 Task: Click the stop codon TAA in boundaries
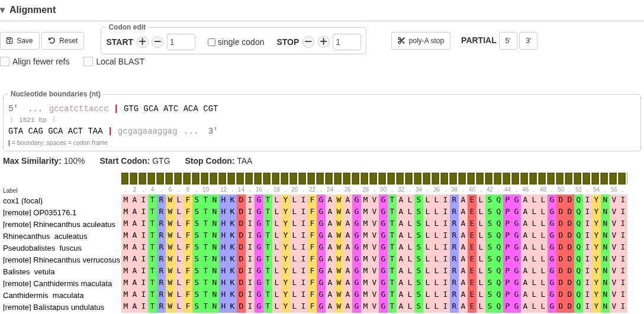pos(95,131)
